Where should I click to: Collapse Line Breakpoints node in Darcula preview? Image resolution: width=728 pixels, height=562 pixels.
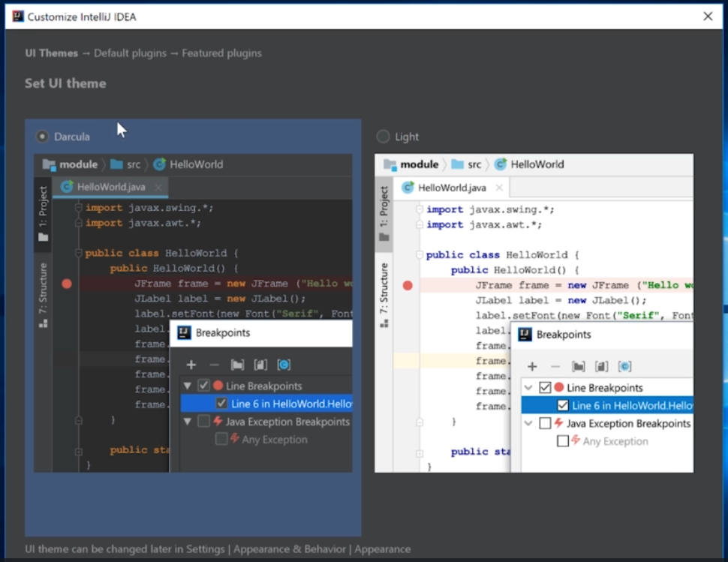[x=188, y=386]
